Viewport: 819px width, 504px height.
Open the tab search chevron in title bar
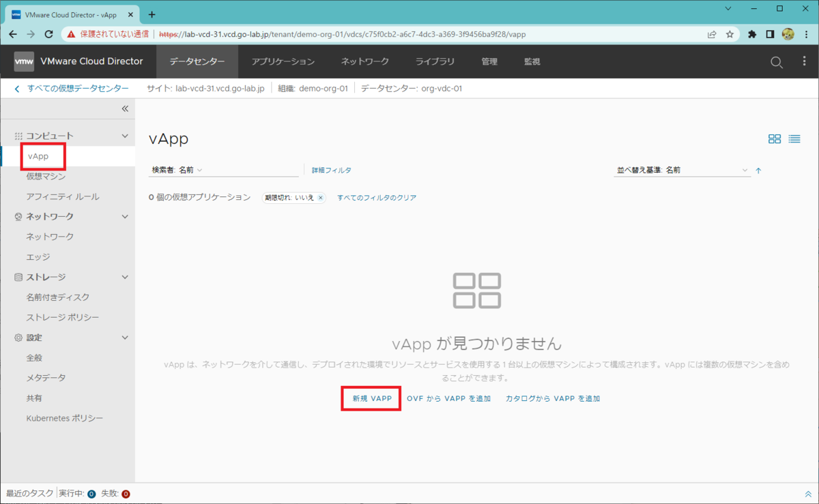pyautogui.click(x=728, y=9)
